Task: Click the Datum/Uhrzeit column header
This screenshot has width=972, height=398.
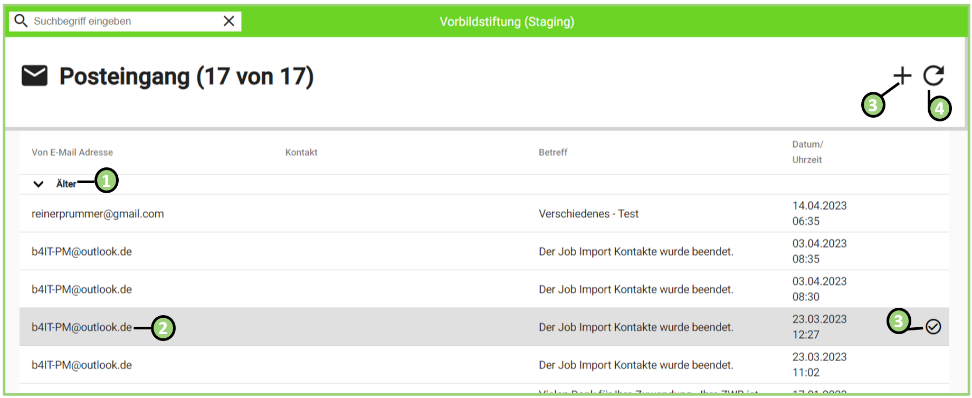Action: (x=807, y=153)
